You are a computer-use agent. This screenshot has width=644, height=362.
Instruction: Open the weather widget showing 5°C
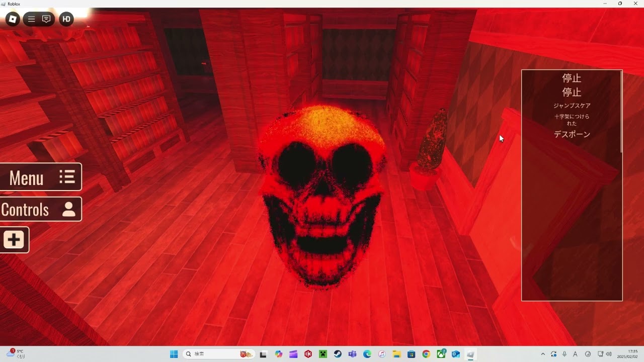tap(15, 354)
